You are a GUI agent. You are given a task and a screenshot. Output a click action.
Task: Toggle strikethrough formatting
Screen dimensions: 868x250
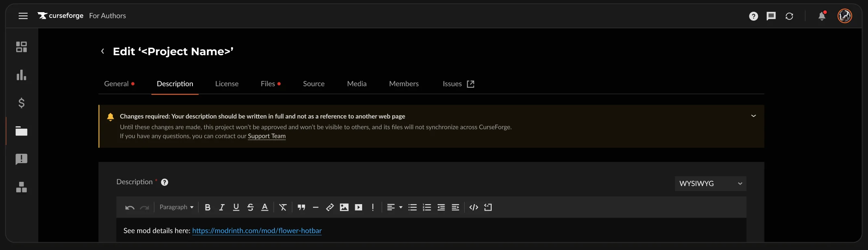point(250,207)
